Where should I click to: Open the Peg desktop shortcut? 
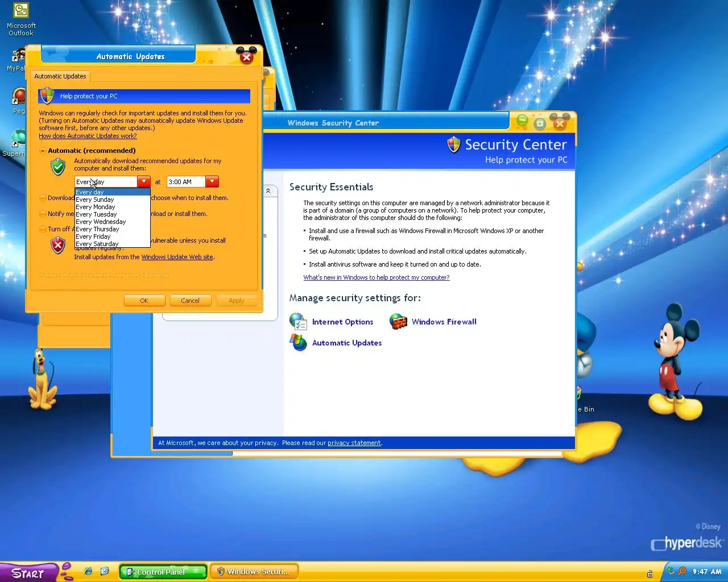click(19, 101)
